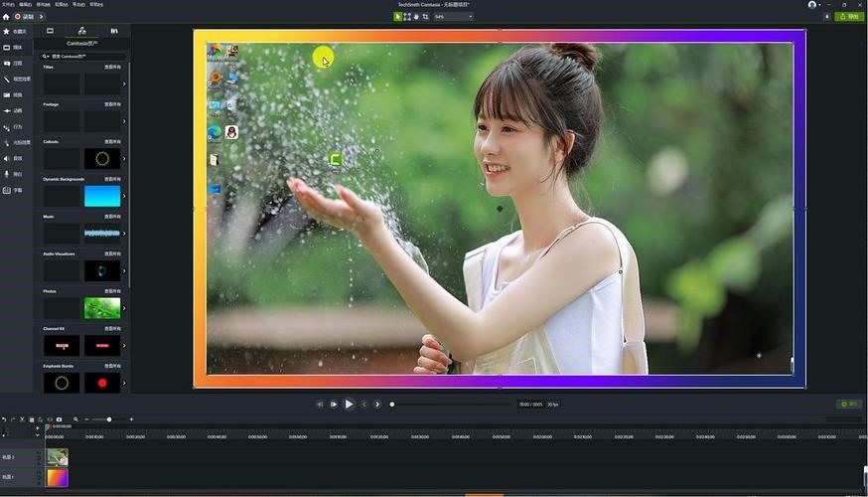
Task: Expand the Music row arrow
Action: point(124,234)
